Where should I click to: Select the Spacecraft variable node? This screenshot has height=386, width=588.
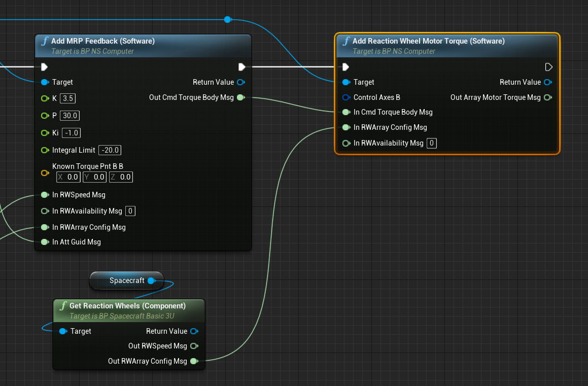pyautogui.click(x=126, y=280)
